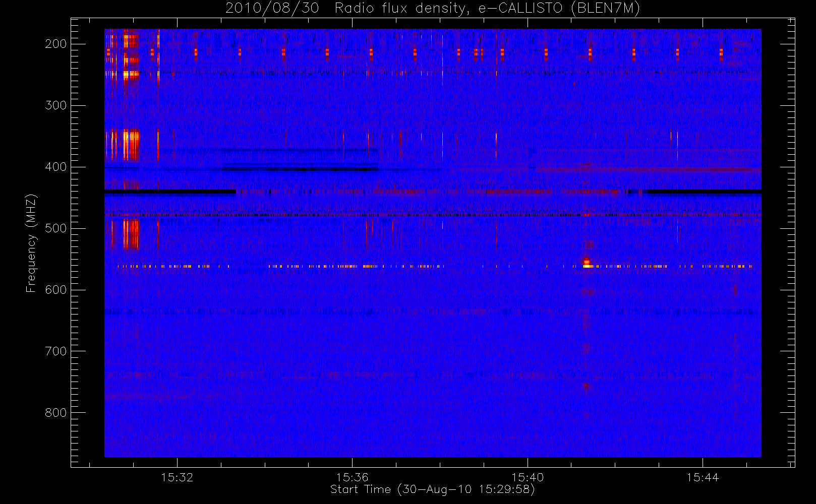Click the 'Frequency (MHz)' axis label
816x504 pixels.
point(31,243)
